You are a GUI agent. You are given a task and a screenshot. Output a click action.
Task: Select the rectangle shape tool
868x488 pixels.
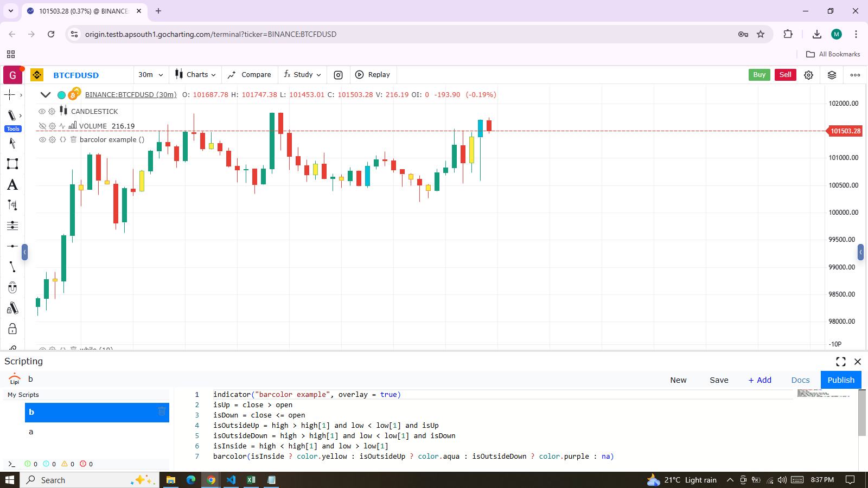(x=12, y=164)
